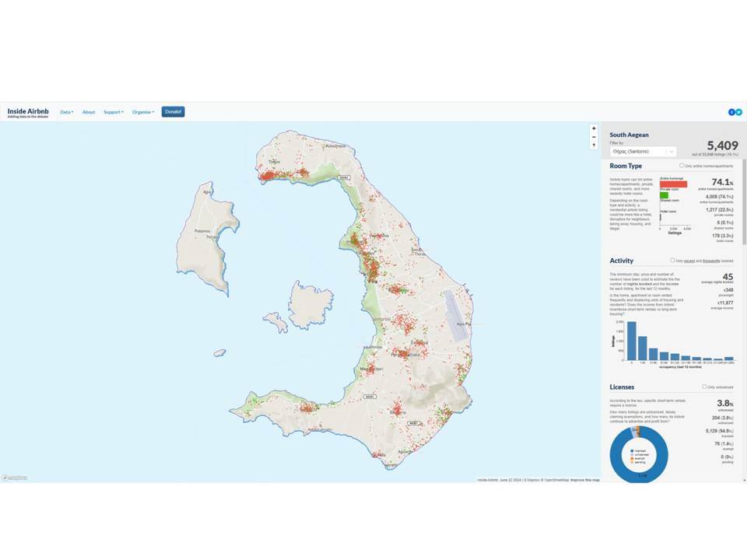Image resolution: width=747 pixels, height=560 pixels.
Task: Click the South Aegean heading
Action: 629,135
